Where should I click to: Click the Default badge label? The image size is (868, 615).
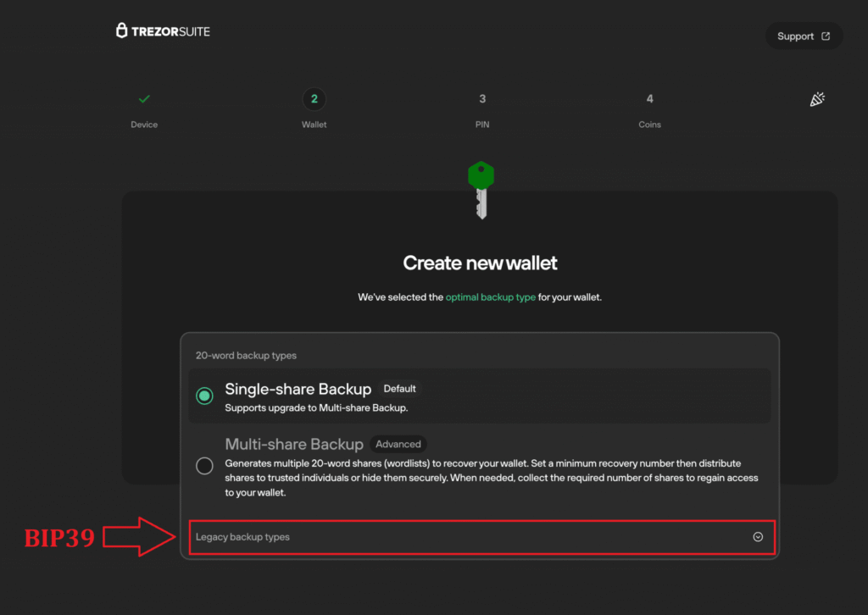tap(400, 389)
